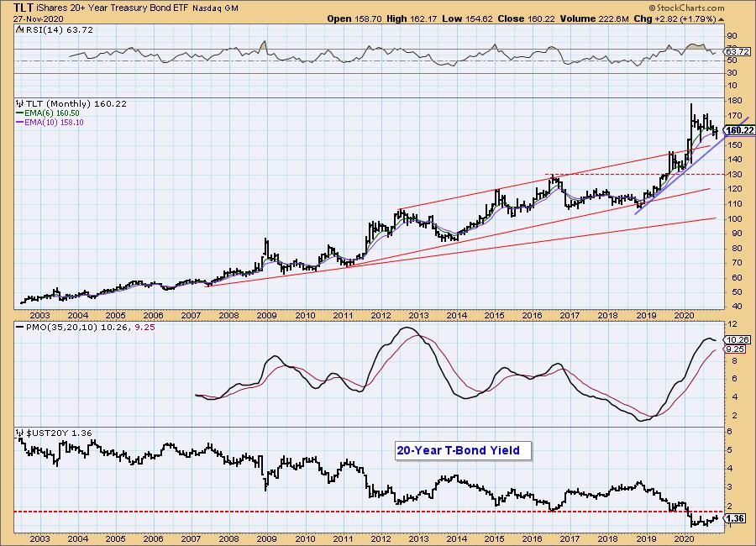The width and height of the screenshot is (756, 546).
Task: Click the 9.25 PMO signal tag on the right axis
Action: pyautogui.click(x=736, y=349)
